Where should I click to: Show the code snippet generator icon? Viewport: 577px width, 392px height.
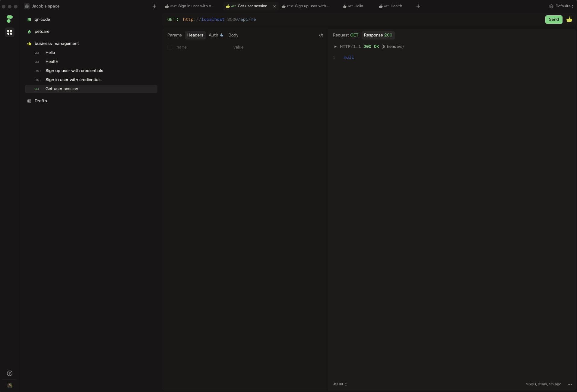point(321,35)
